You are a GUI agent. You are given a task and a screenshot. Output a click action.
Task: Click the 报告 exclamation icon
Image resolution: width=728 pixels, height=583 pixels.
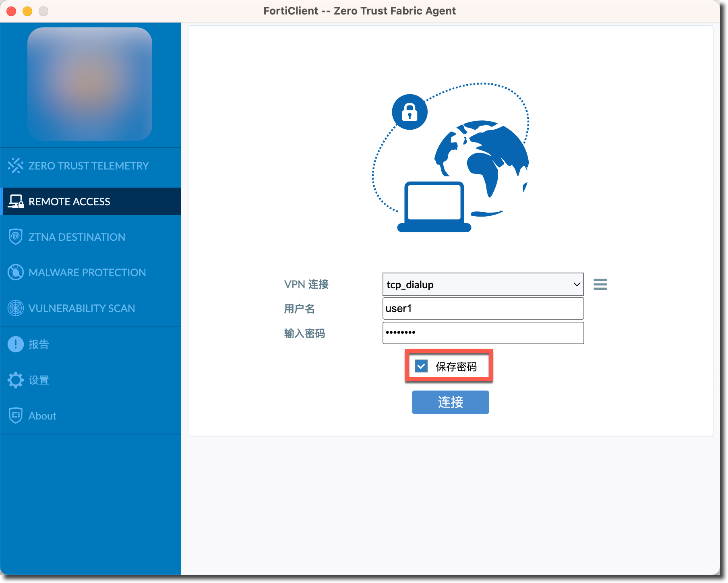(16, 344)
